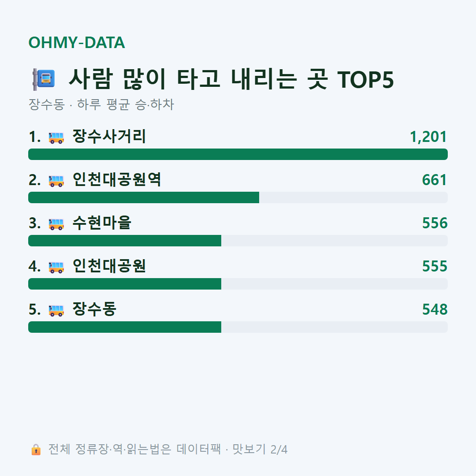
Task: Select the 인천대공원역 station name
Action: click(x=116, y=179)
